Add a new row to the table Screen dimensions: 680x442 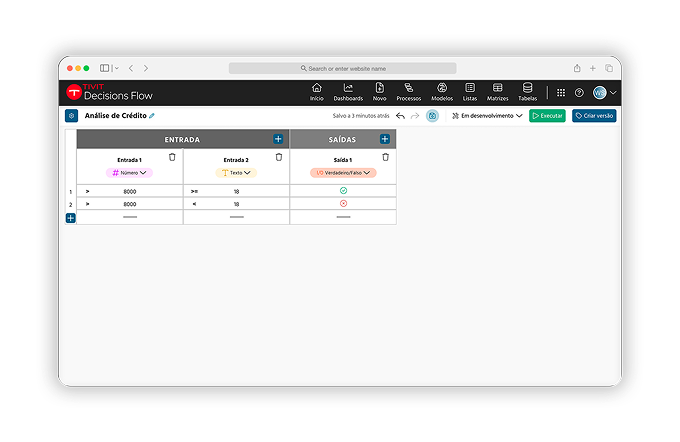point(71,217)
